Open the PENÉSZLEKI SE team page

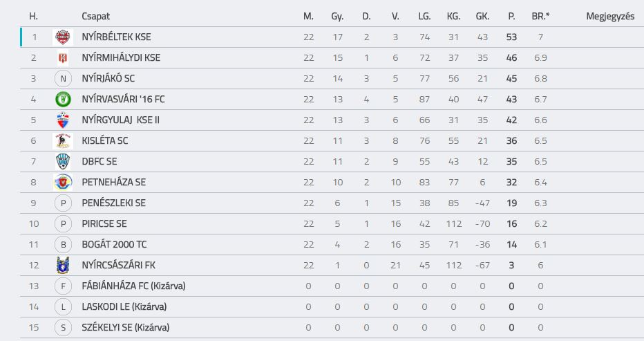coord(114,203)
